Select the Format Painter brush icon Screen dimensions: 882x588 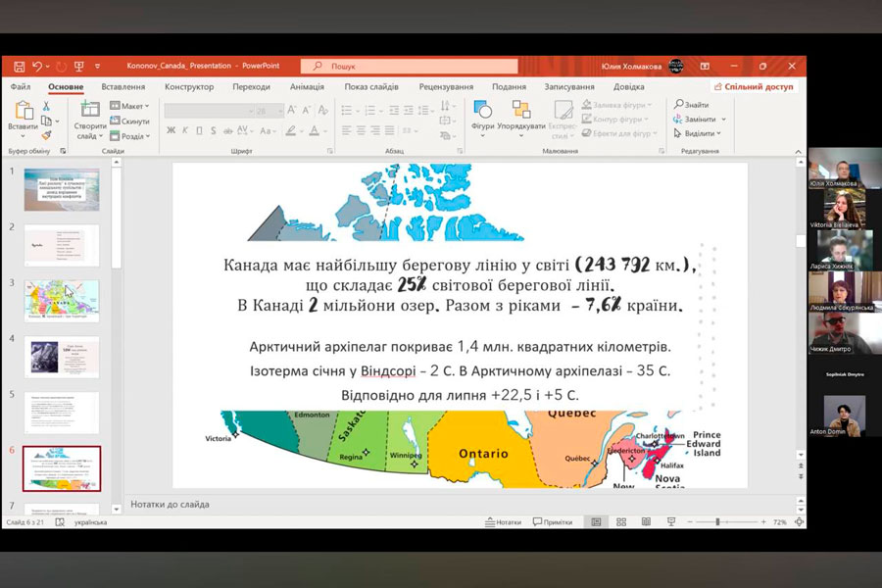click(45, 135)
